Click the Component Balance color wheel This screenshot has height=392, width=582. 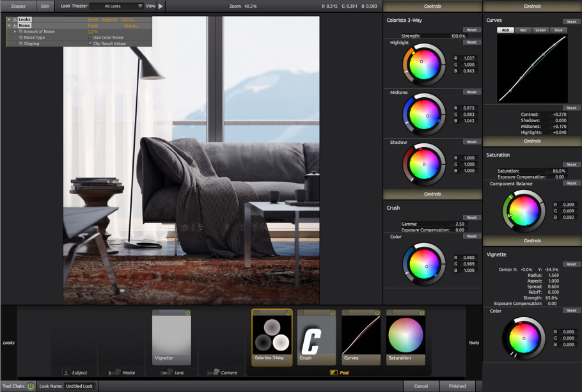[523, 211]
